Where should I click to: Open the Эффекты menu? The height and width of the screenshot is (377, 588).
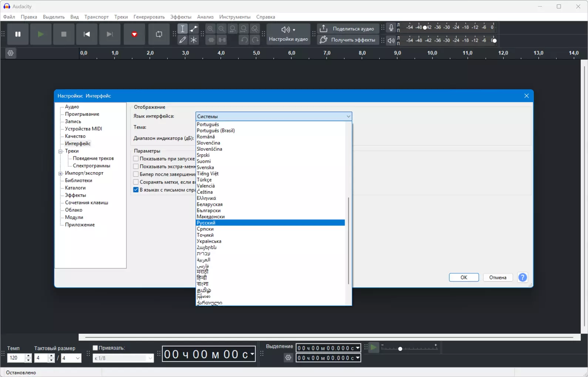[x=181, y=17]
